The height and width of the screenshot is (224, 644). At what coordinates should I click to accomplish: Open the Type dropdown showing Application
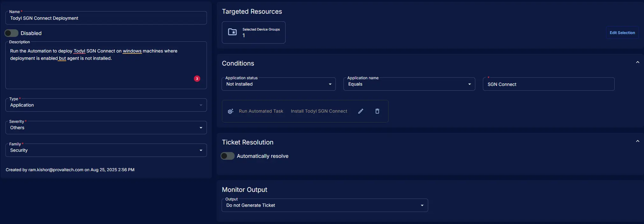[x=106, y=105]
